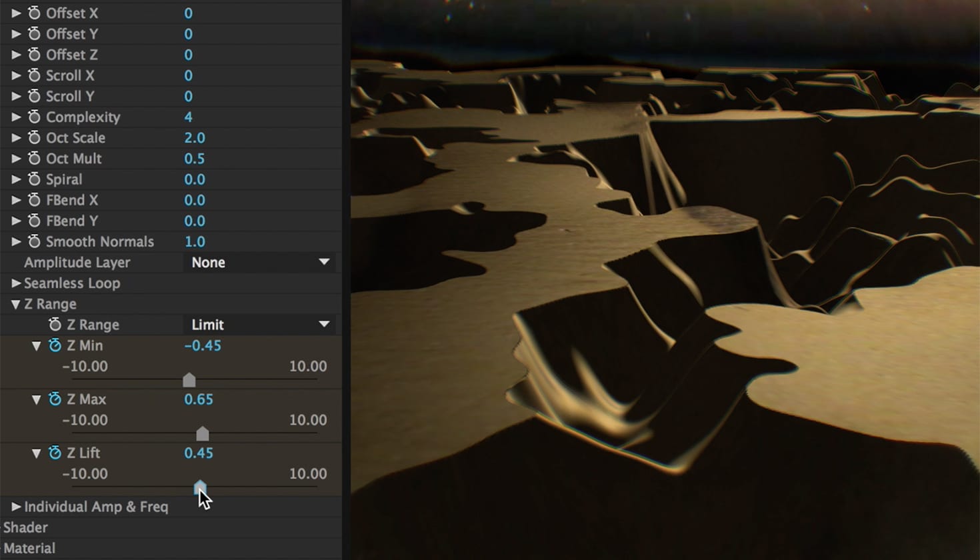980x560 pixels.
Task: Toggle the Scroll Y stopwatch
Action: (x=34, y=97)
